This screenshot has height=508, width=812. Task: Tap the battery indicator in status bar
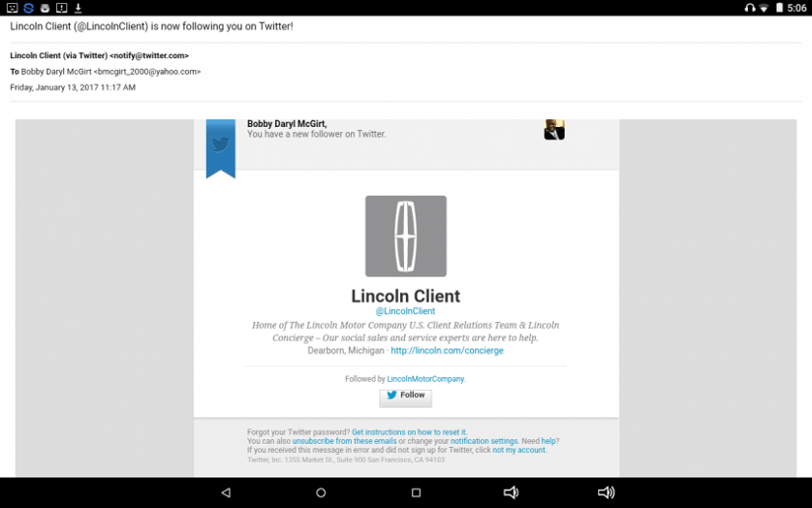(x=778, y=8)
